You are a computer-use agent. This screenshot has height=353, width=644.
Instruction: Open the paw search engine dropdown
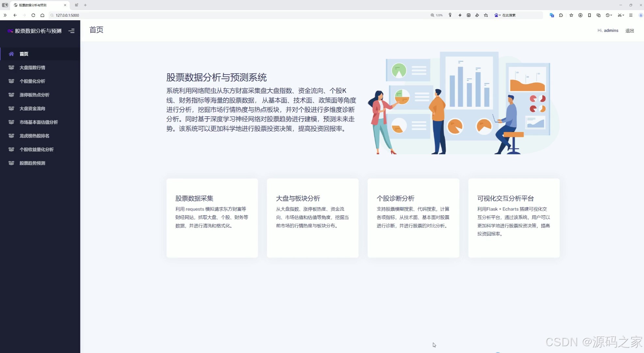pos(497,15)
